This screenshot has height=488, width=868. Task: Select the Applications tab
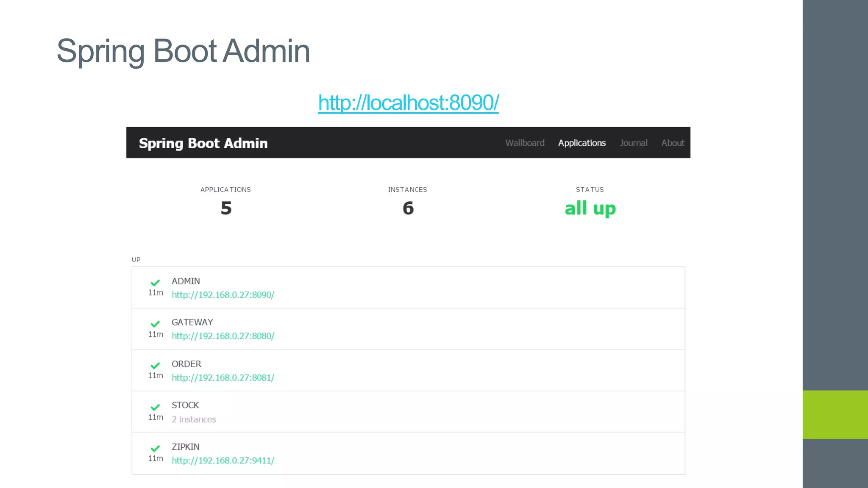click(582, 143)
